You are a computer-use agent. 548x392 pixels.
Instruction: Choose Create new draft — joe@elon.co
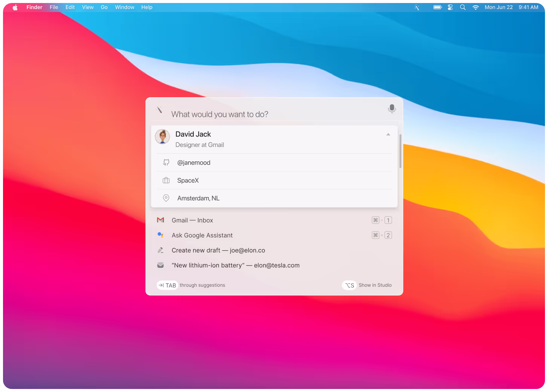pos(274,250)
